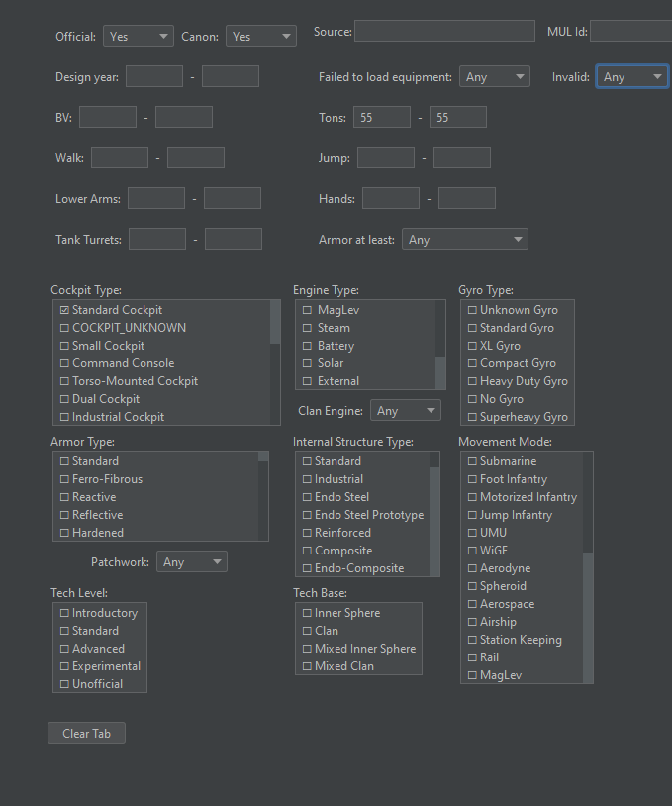672x806 pixels.
Task: Click the Hands minimum field
Action: tap(391, 198)
